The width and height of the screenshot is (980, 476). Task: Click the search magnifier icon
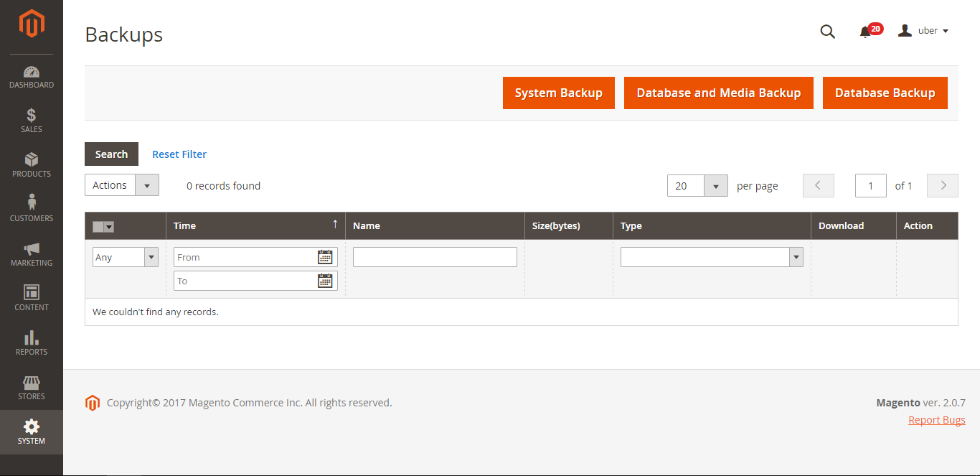(827, 32)
